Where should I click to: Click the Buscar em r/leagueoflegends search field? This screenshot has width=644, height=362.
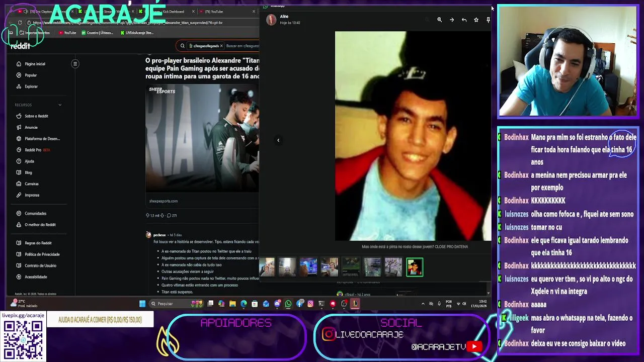click(243, 46)
